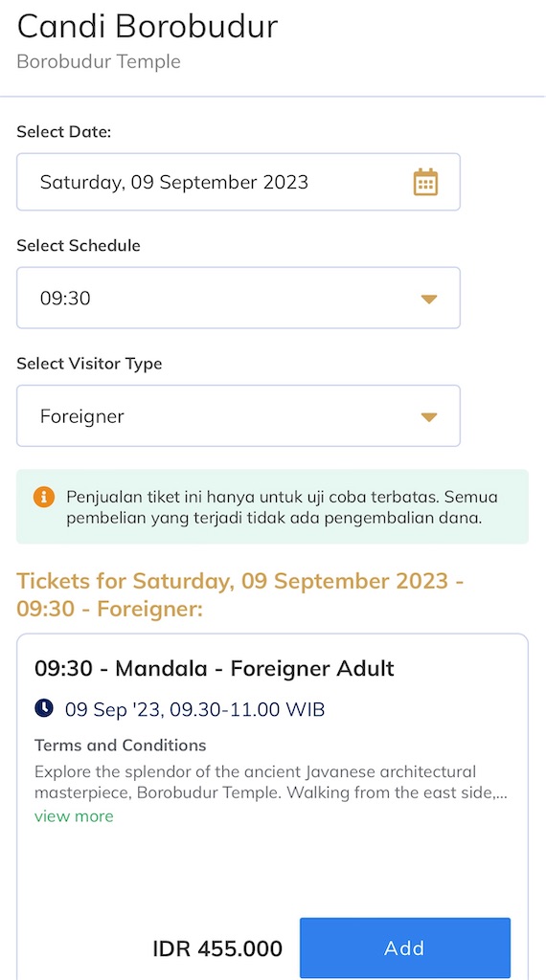The height and width of the screenshot is (980, 546).
Task: Expand the schedule arrow next to 09:30
Action: 428,299
